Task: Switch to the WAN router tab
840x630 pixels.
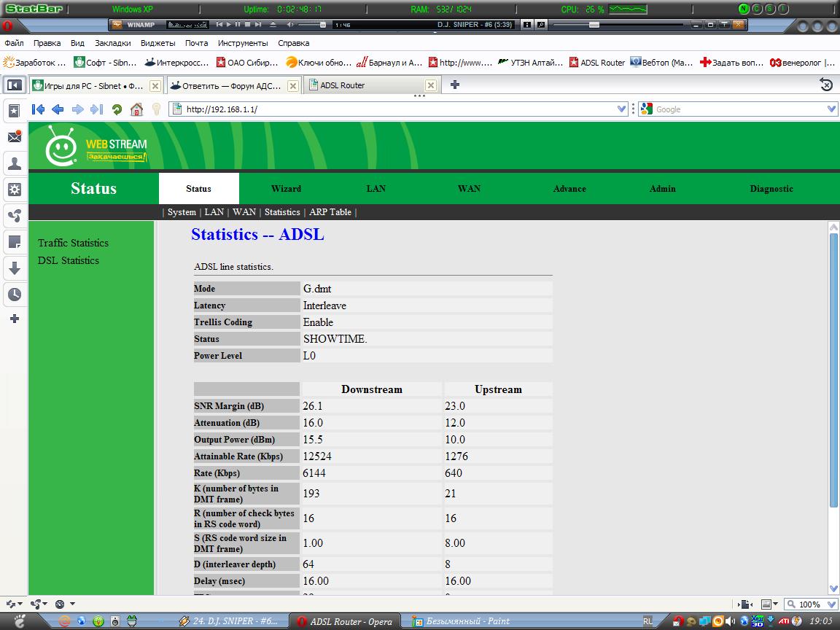Action: (x=469, y=189)
